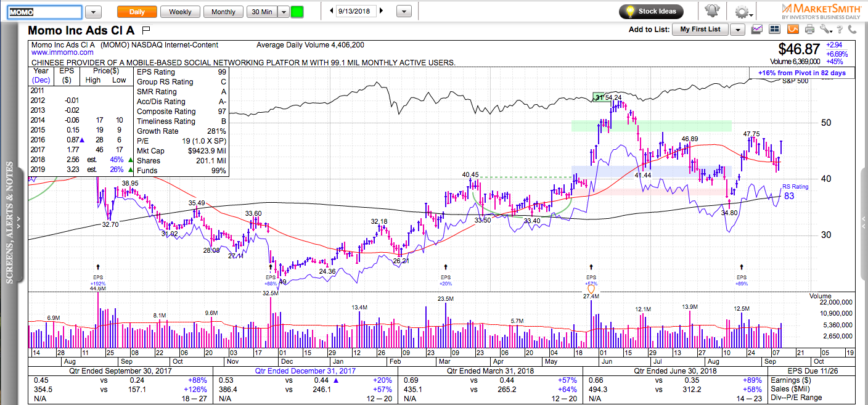Click the EPS +57% marker arrow on the chart
This screenshot has width=868, height=405.
click(x=591, y=267)
